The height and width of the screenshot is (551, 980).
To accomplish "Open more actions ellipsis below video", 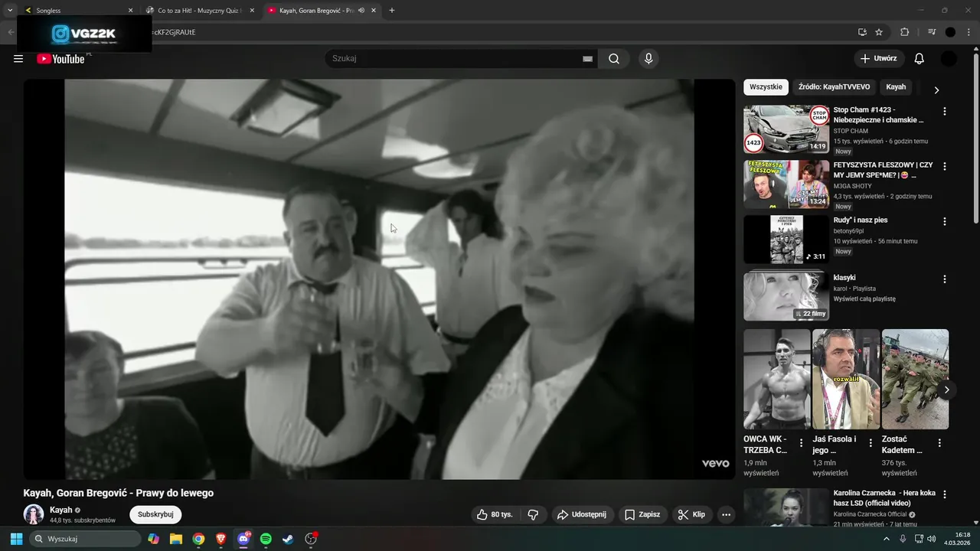I will pyautogui.click(x=726, y=515).
